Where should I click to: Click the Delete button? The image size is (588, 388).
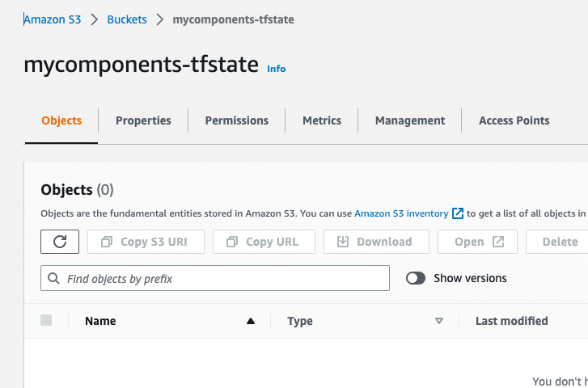point(559,242)
